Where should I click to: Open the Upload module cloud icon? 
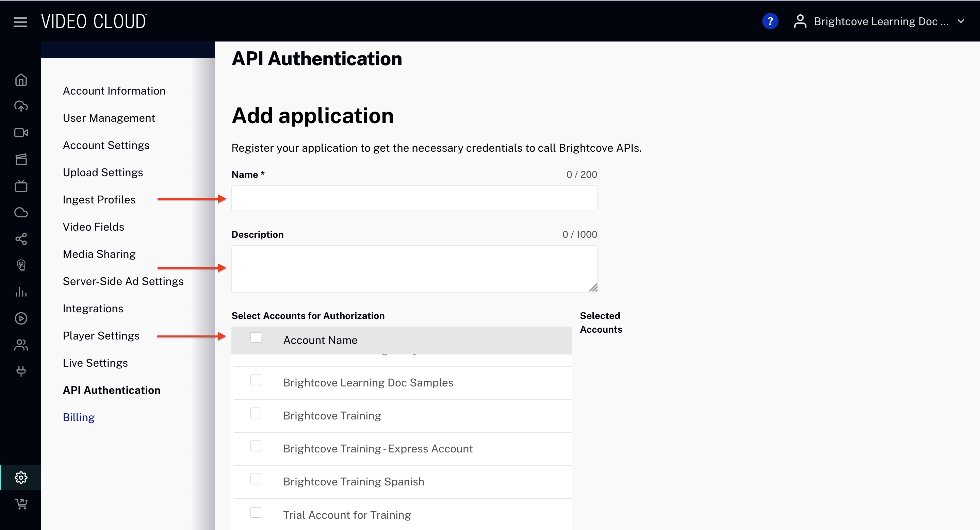pos(21,106)
